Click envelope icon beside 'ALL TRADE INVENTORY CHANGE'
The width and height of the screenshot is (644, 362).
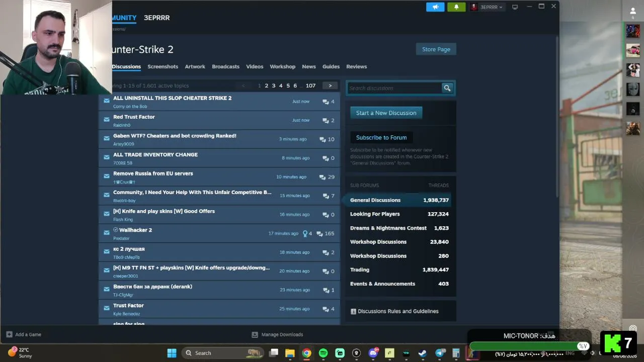click(106, 157)
